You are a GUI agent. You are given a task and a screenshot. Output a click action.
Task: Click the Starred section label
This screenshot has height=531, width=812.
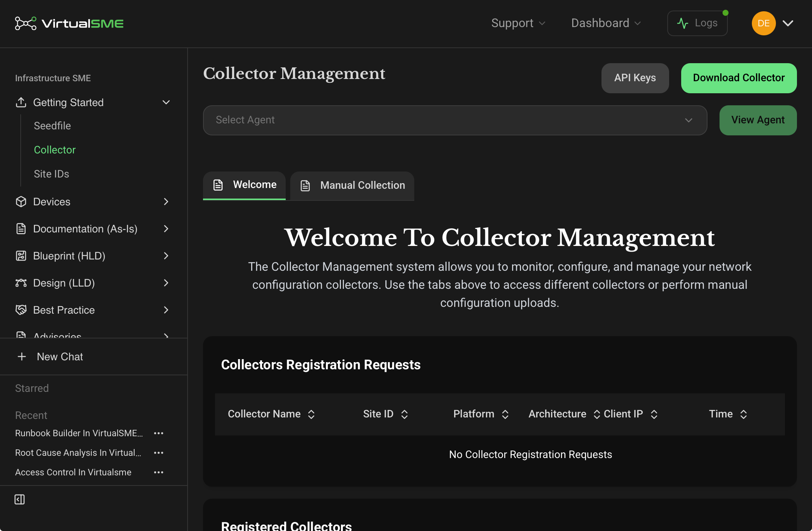click(32, 388)
